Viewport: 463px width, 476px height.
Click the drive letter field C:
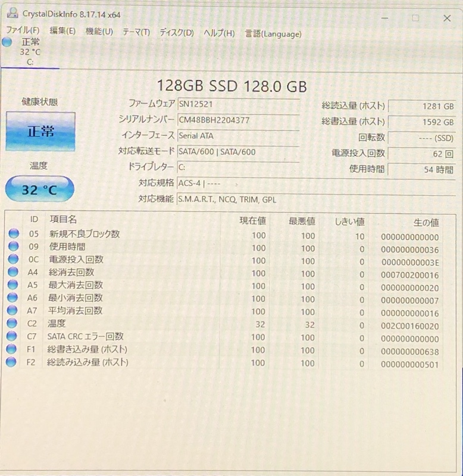[x=238, y=167]
